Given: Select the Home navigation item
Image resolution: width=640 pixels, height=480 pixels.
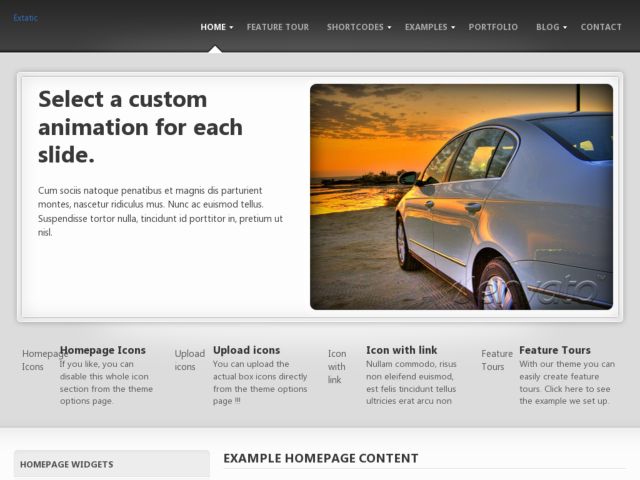Looking at the screenshot, I should tap(213, 27).
